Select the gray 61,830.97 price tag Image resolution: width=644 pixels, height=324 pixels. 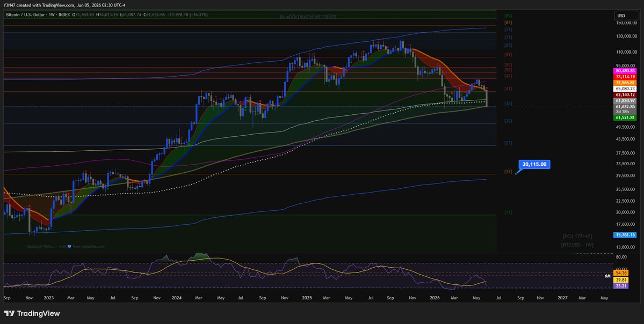tap(626, 100)
